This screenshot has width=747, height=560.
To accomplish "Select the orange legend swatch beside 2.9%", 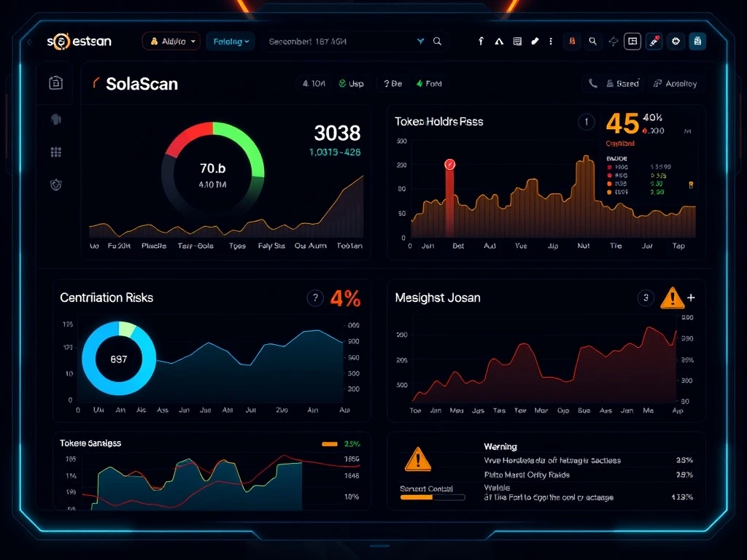I will pos(330,444).
